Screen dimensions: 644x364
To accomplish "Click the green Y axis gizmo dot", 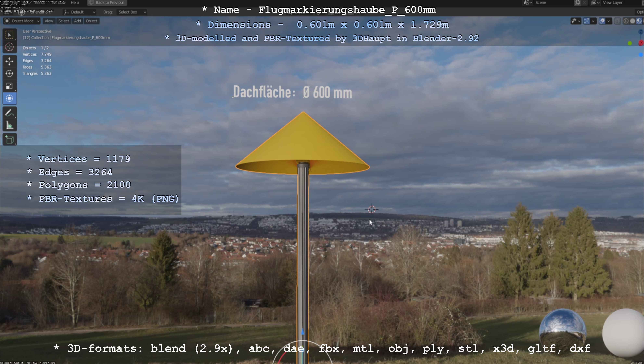I will point(630,44).
